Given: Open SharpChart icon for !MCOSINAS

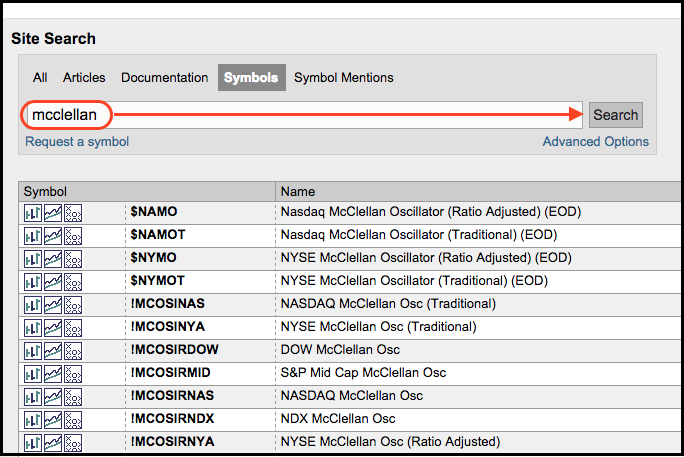Looking at the screenshot, I should 33,305.
